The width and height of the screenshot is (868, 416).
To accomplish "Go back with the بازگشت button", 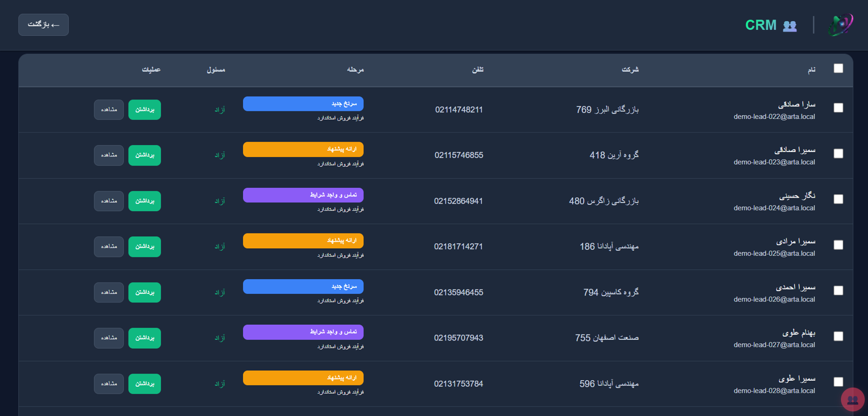I will coord(43,25).
